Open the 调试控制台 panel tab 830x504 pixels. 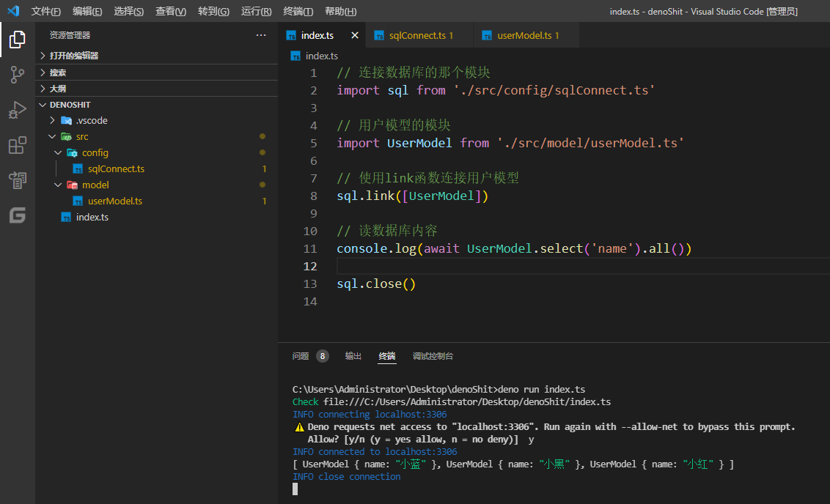tap(433, 357)
